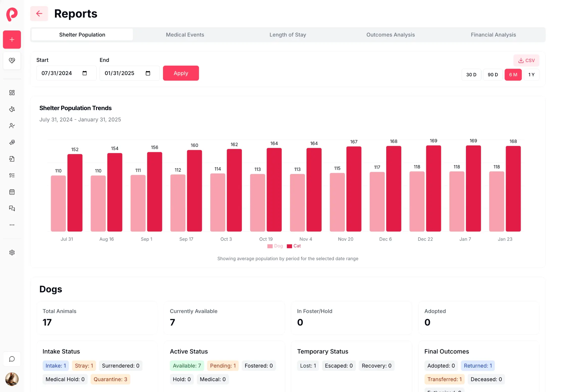Click the Sep 17 cat bar labeled 160
This screenshot has width=561, height=392.
click(194, 191)
